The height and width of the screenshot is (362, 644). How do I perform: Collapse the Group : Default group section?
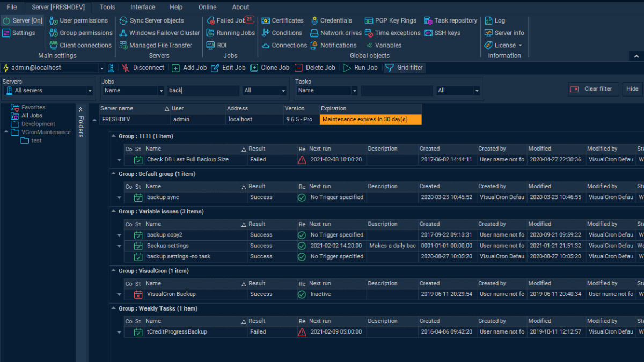[114, 174]
